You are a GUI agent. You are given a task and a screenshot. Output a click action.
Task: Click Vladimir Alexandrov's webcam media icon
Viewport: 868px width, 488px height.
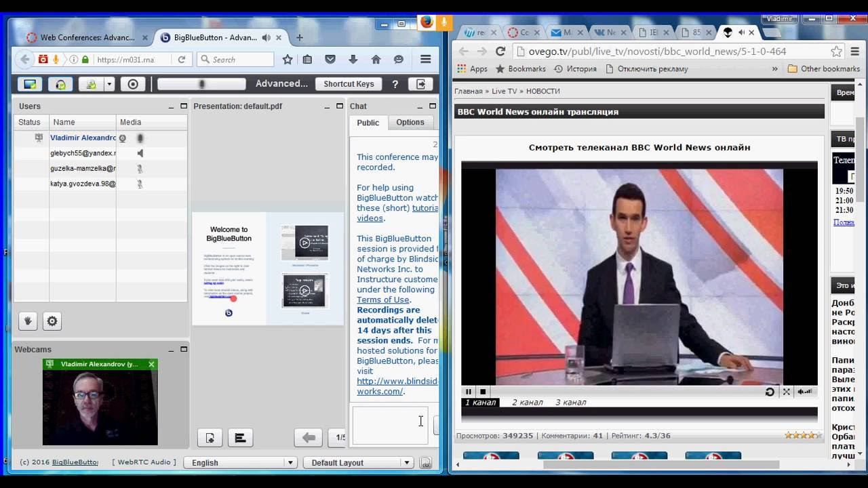[123, 138]
